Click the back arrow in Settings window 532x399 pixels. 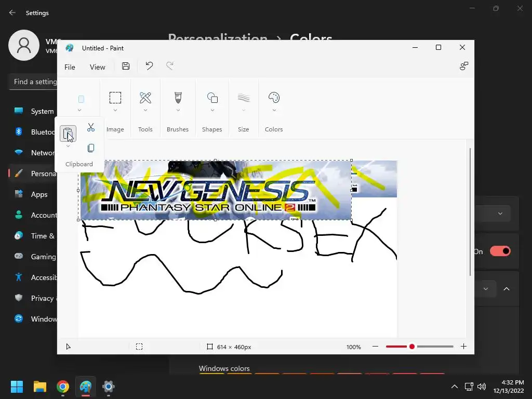pyautogui.click(x=12, y=12)
